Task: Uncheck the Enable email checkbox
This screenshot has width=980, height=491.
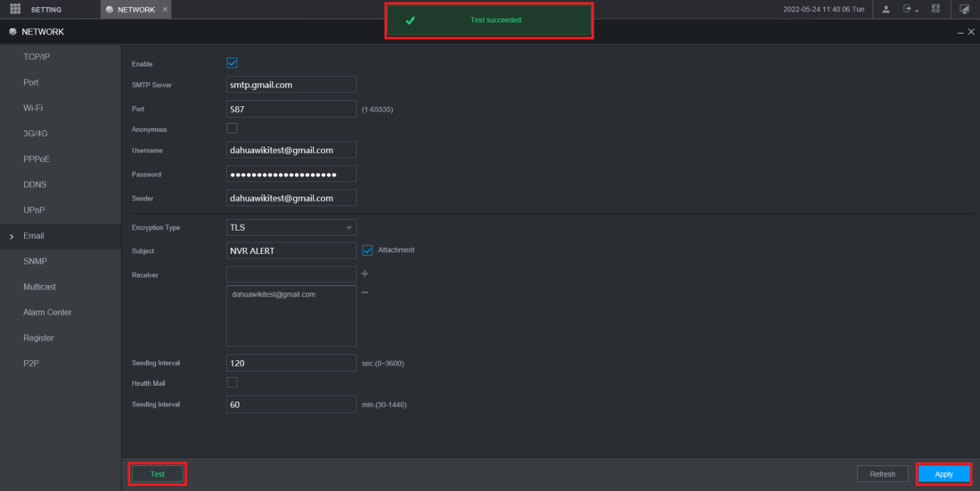Action: click(233, 63)
